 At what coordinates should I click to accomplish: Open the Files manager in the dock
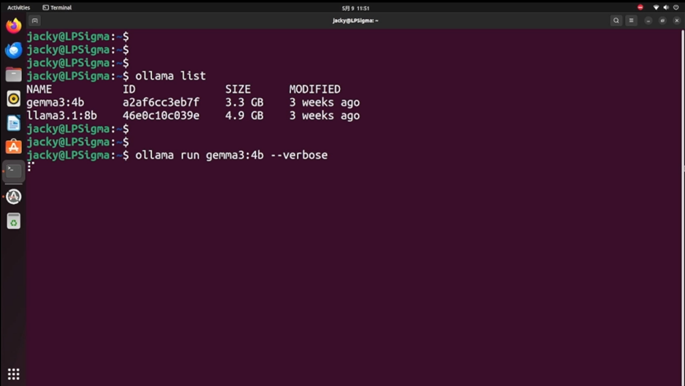(14, 75)
